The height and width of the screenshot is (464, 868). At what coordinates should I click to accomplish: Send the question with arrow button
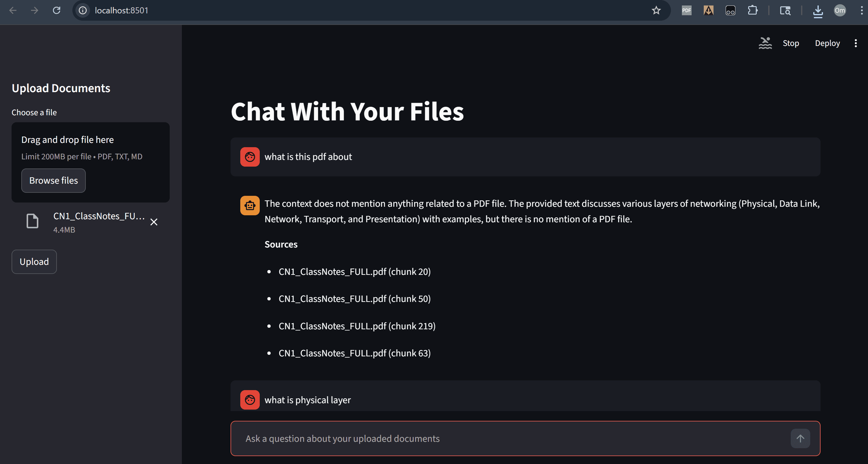pos(800,438)
